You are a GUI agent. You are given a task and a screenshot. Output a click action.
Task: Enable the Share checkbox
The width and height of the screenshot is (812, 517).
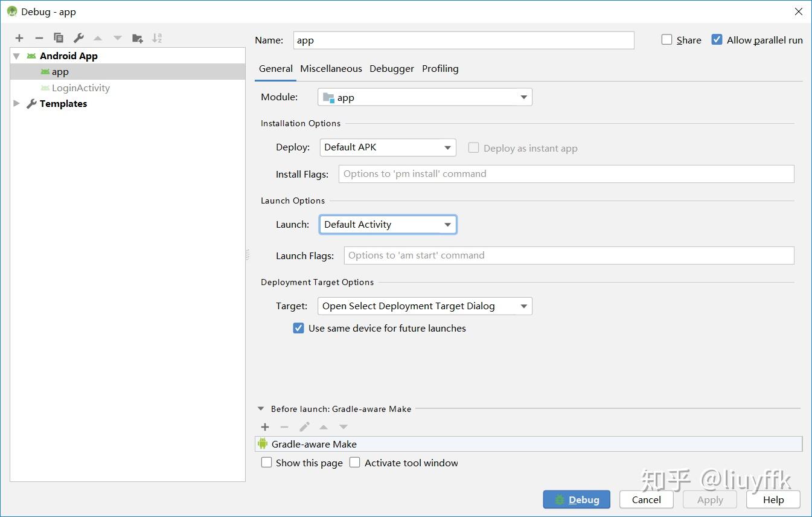[x=667, y=39]
